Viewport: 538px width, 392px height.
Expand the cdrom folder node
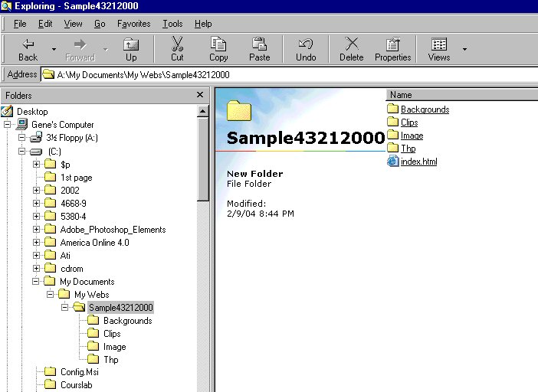click(x=36, y=268)
